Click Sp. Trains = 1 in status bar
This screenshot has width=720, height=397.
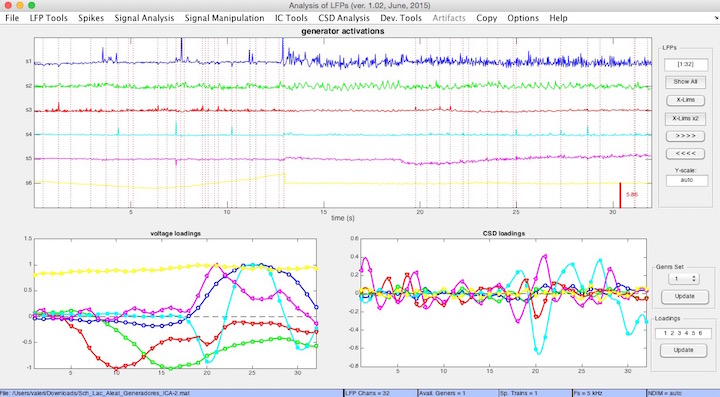(x=517, y=393)
